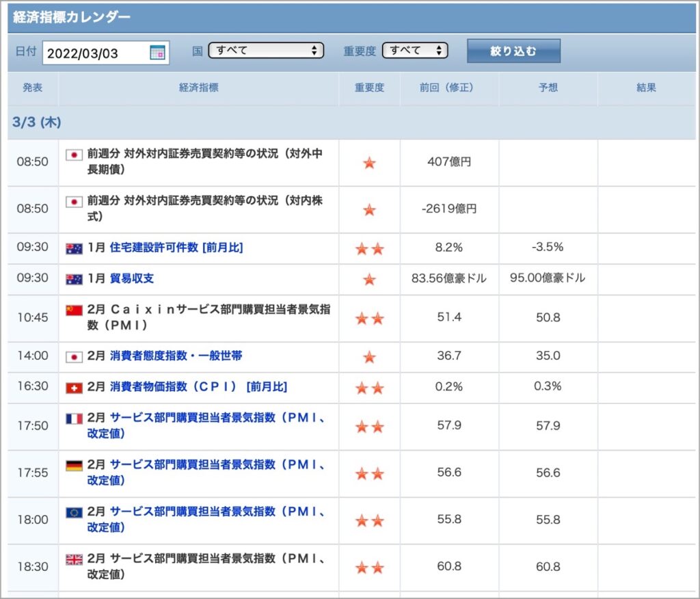Click Germany flag in 17:55 row

(74, 466)
